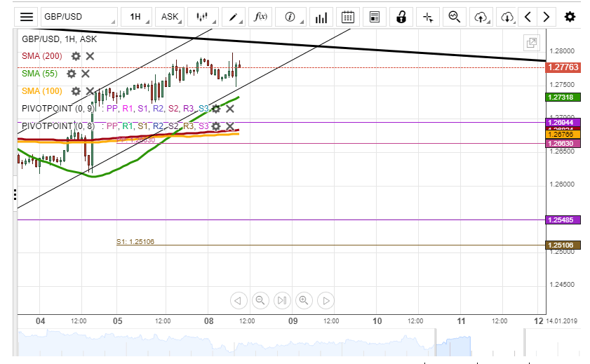Open chart settings gear in toolbar
The height and width of the screenshot is (364, 590).
pos(570,17)
